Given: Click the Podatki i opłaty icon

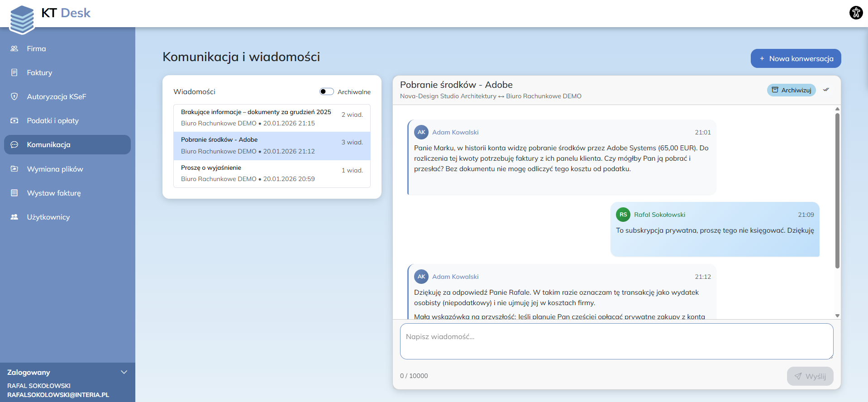Looking at the screenshot, I should point(14,120).
